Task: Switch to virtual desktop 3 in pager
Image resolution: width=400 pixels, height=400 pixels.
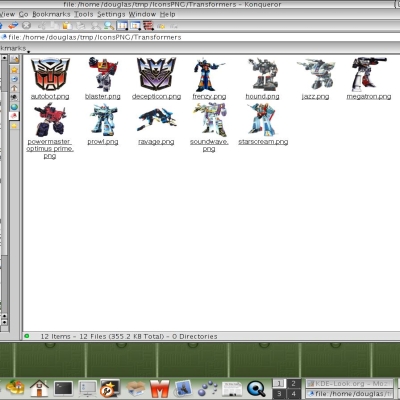Action: pyautogui.click(x=279, y=394)
